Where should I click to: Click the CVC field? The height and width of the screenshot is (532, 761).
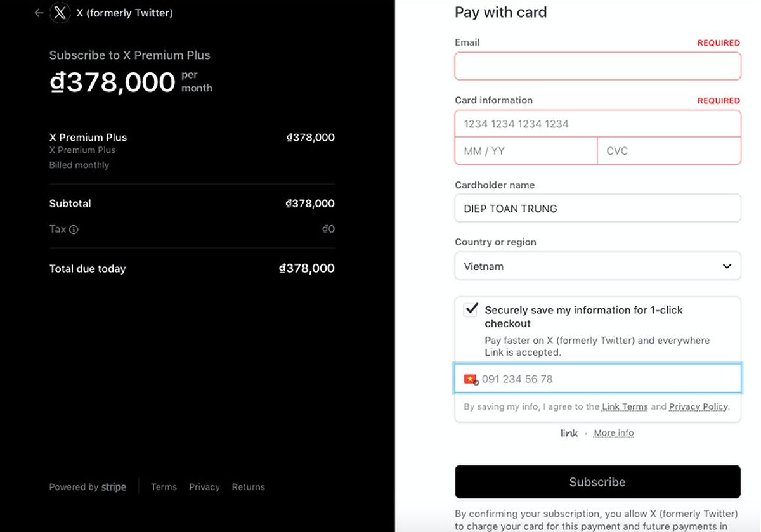click(669, 151)
